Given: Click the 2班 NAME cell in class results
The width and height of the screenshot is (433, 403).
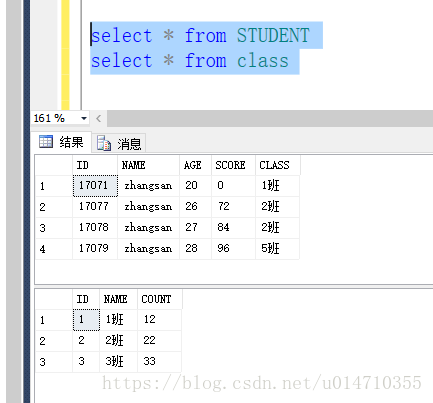Looking at the screenshot, I should pyautogui.click(x=118, y=341).
